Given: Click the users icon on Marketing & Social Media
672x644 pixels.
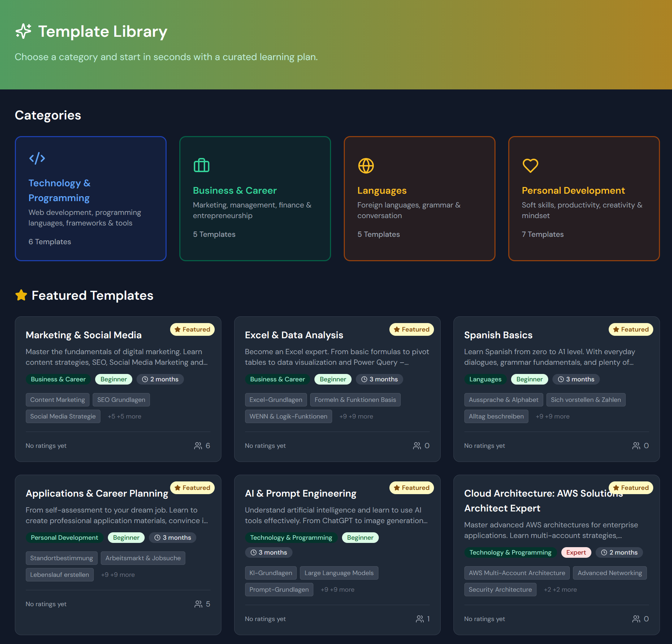Looking at the screenshot, I should [198, 446].
